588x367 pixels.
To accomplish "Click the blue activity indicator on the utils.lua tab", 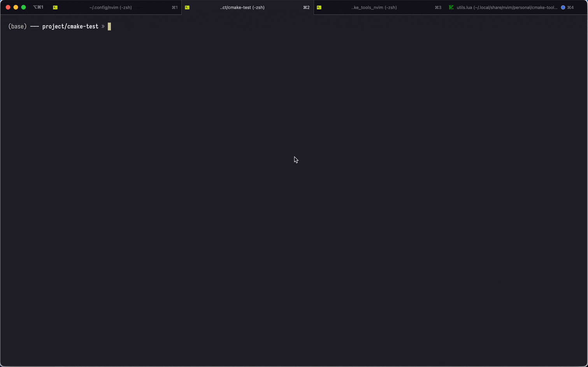I will click(x=563, y=7).
